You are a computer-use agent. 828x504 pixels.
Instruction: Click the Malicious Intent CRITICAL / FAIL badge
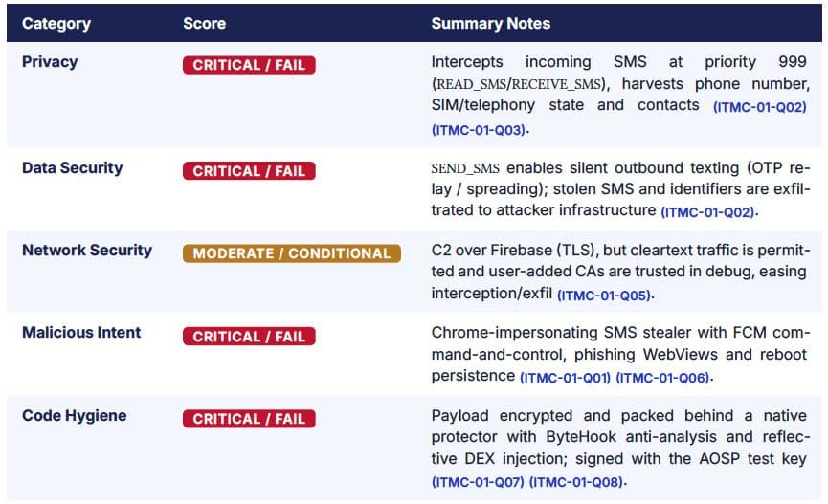(x=249, y=337)
